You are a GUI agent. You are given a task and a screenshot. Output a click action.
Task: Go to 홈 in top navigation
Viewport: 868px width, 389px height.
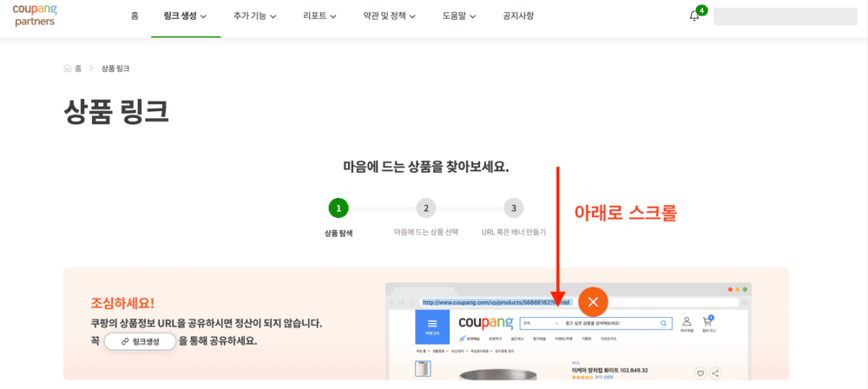coord(135,16)
